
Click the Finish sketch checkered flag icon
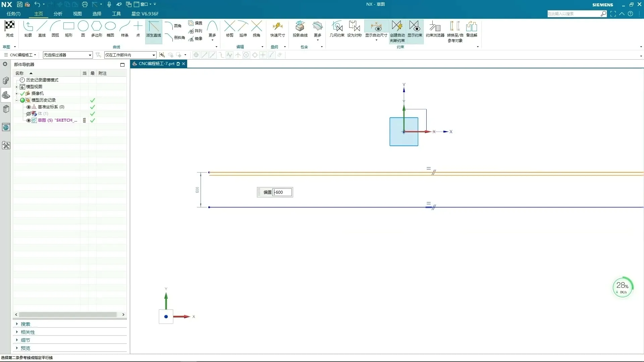[x=9, y=26]
